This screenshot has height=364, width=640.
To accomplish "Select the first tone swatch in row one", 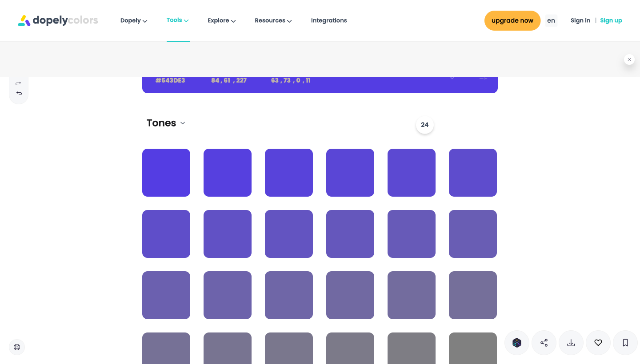I will [166, 173].
